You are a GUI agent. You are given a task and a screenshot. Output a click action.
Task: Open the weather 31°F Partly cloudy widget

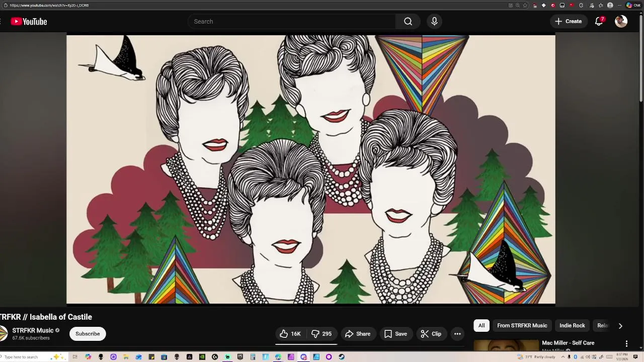coord(536,357)
